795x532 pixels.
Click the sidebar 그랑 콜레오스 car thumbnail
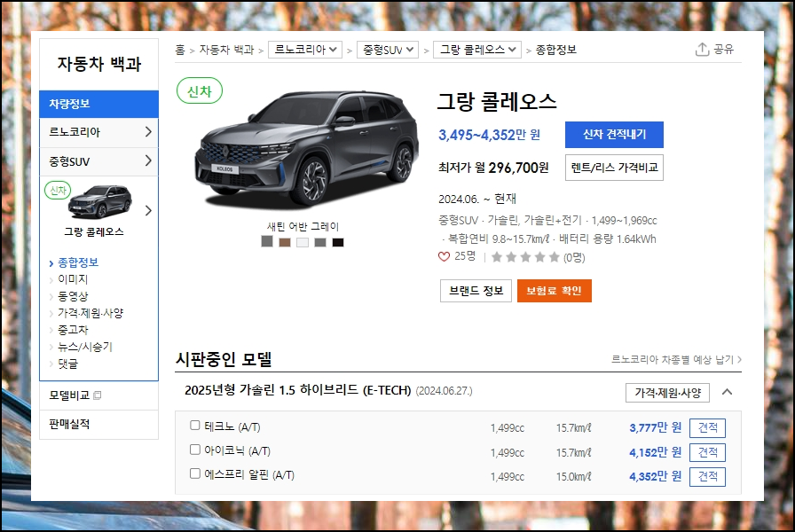(x=100, y=201)
